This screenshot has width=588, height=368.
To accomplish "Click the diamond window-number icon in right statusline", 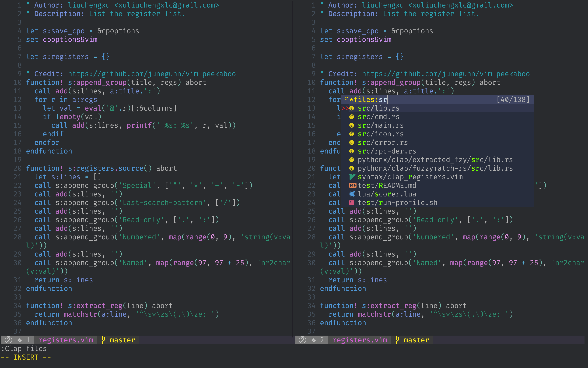I will coord(314,340).
